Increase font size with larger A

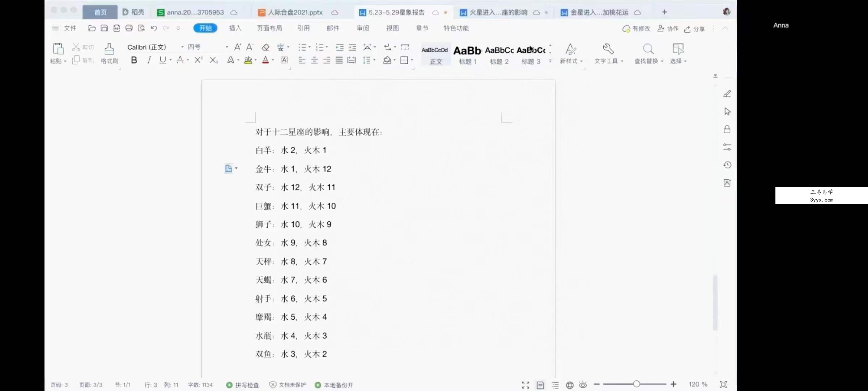(x=238, y=47)
